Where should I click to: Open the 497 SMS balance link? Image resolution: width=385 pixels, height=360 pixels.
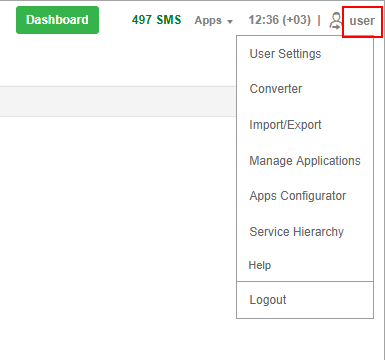click(156, 20)
